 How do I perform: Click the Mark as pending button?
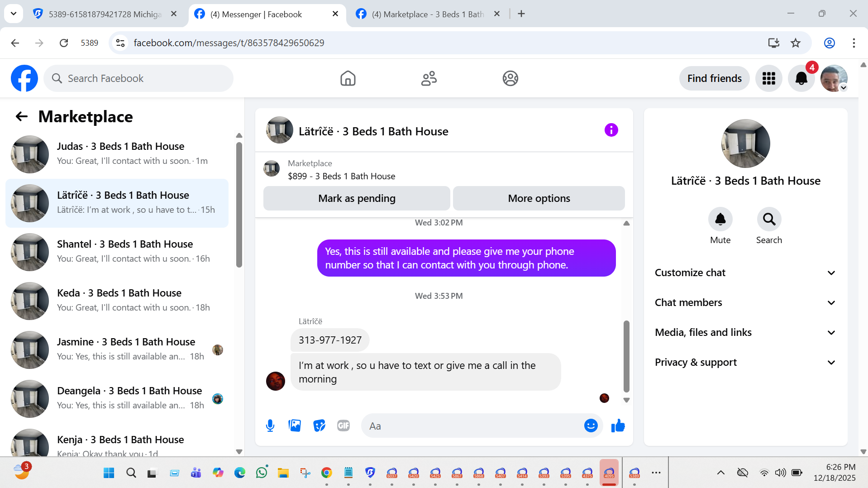pos(357,198)
